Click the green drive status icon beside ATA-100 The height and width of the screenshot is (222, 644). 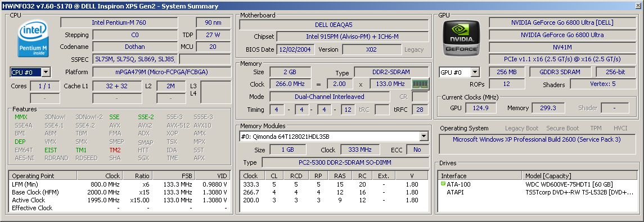pyautogui.click(x=443, y=184)
